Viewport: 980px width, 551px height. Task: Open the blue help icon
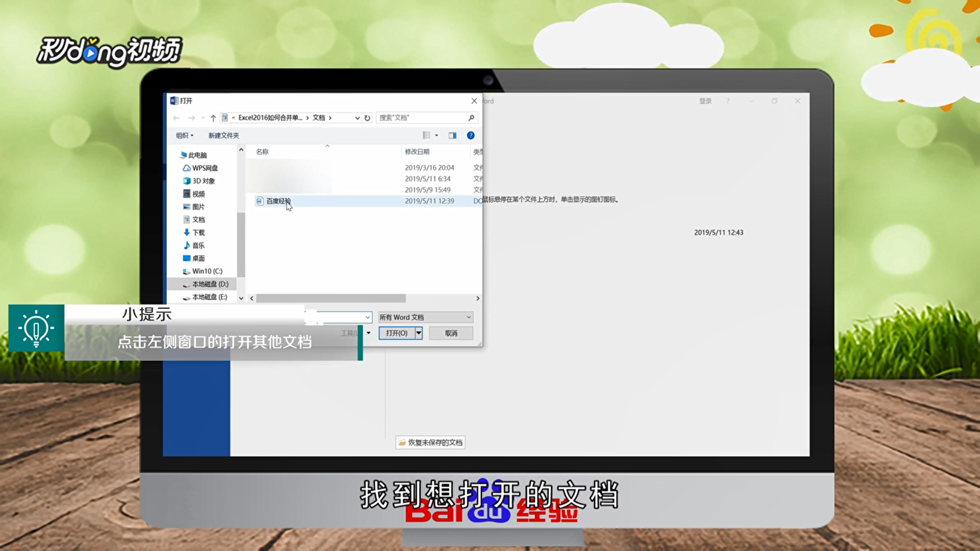[x=471, y=135]
